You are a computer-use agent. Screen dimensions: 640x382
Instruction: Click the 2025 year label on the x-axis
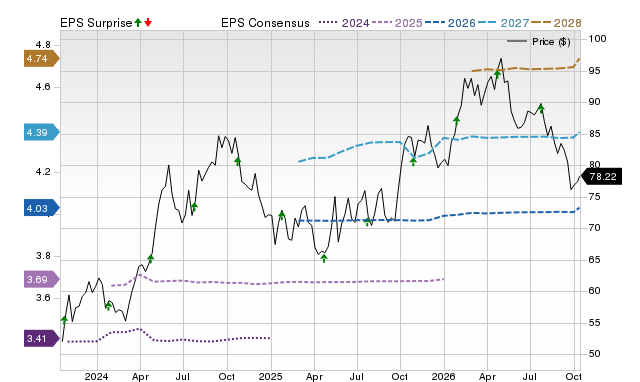pyautogui.click(x=270, y=376)
